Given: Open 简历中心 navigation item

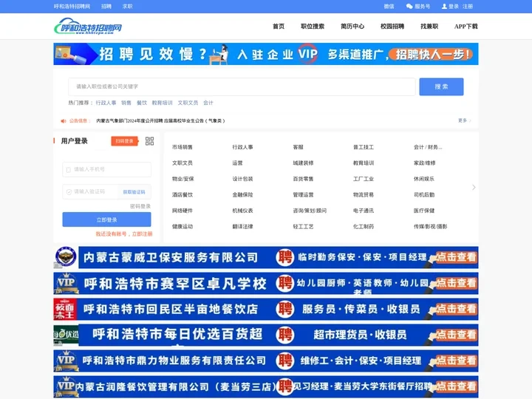Looking at the screenshot, I should pyautogui.click(x=352, y=26).
